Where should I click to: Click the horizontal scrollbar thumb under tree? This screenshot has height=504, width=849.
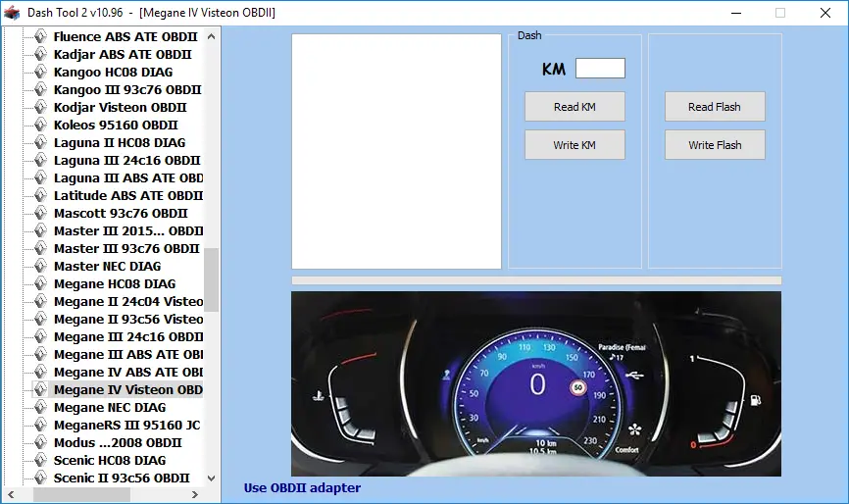click(x=81, y=494)
